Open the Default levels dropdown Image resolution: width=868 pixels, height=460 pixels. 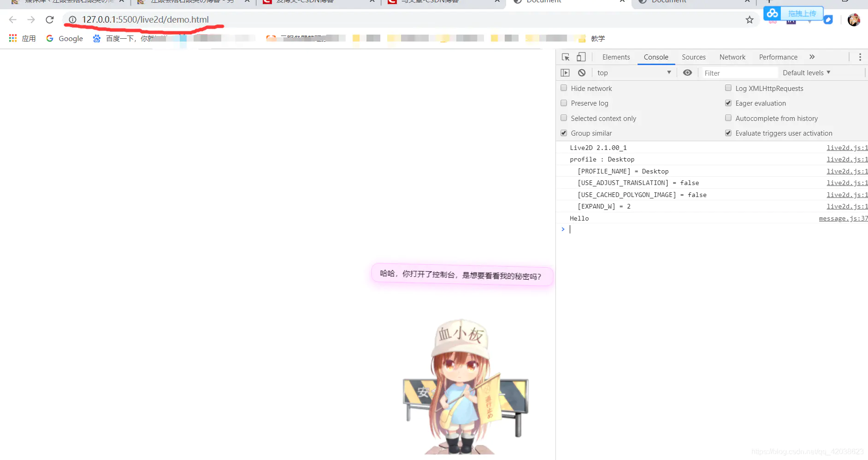(x=807, y=73)
